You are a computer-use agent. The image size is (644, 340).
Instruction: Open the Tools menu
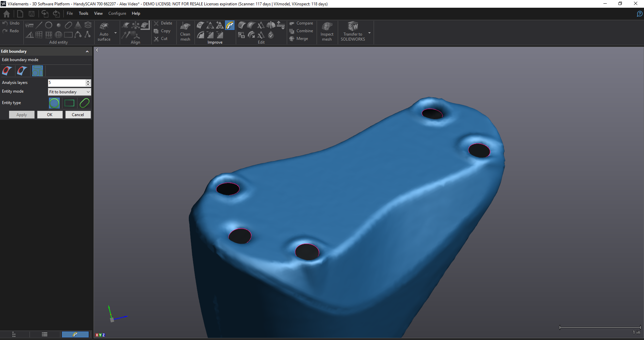84,13
